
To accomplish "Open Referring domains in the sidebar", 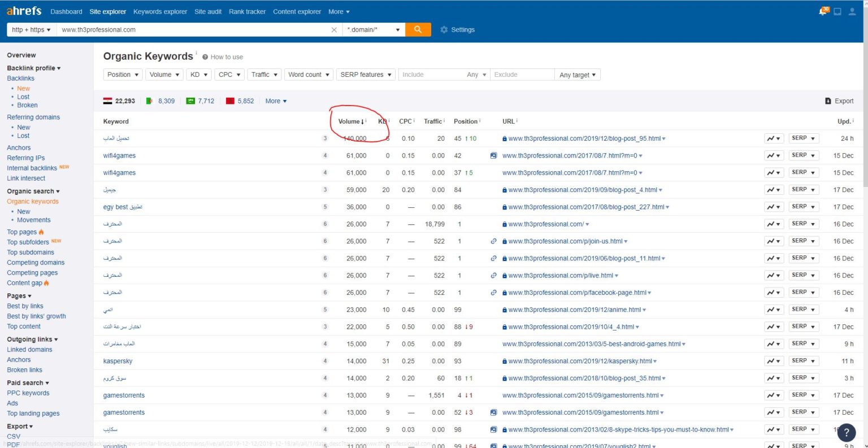I will coord(33,118).
